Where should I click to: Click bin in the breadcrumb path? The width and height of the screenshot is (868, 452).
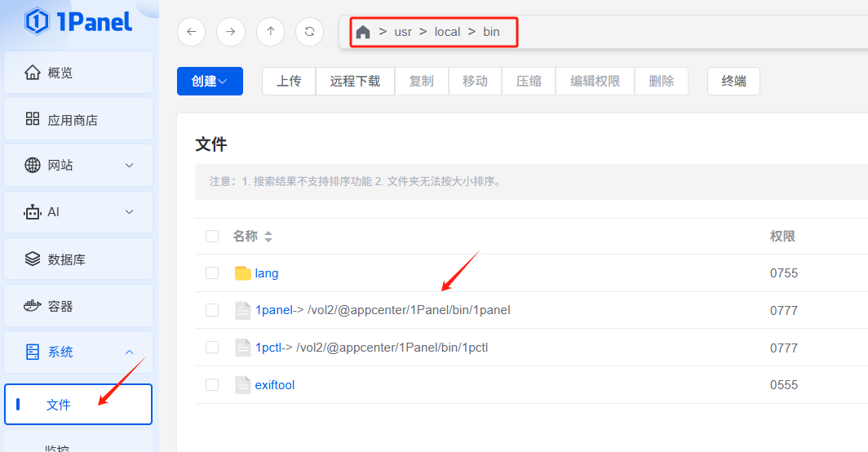tap(491, 32)
